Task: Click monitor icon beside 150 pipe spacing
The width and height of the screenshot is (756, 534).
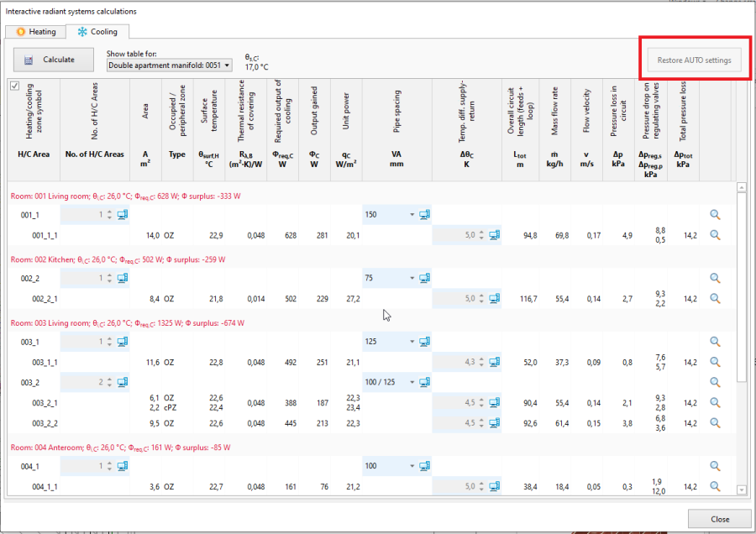Action: (x=424, y=215)
